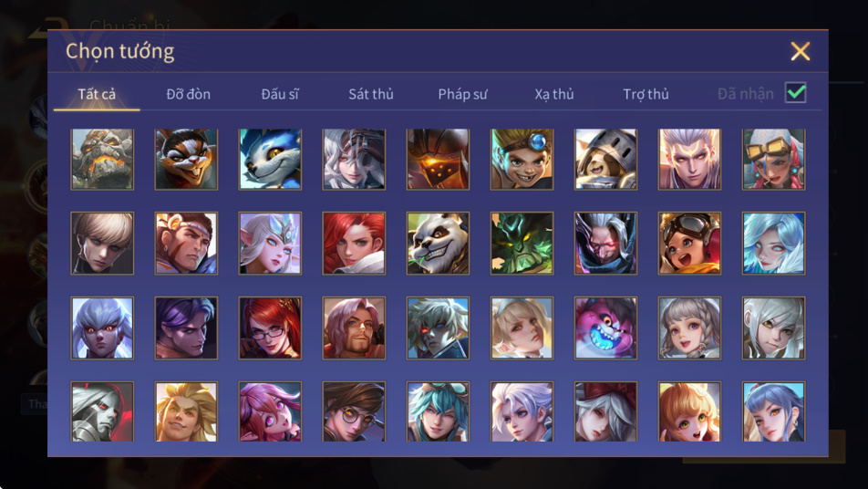Open the Đấu sĩ tab
868x489 pixels.
tap(280, 94)
